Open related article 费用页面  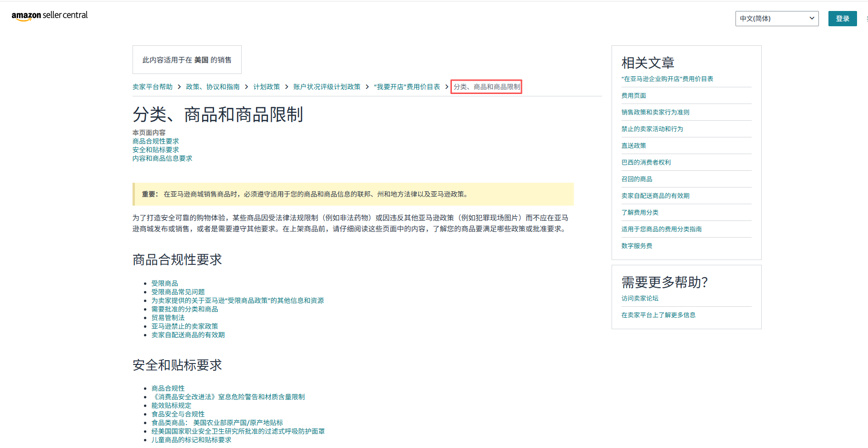pyautogui.click(x=634, y=95)
